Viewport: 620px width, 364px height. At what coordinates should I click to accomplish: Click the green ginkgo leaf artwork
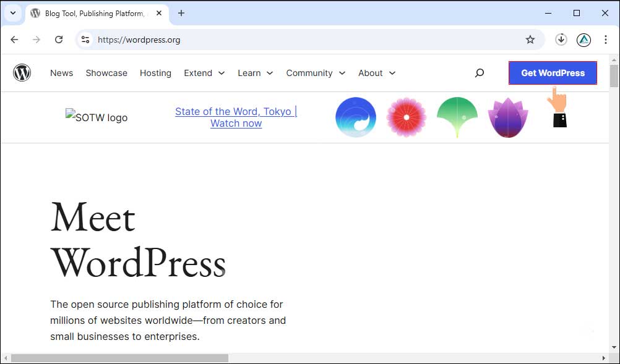(457, 117)
